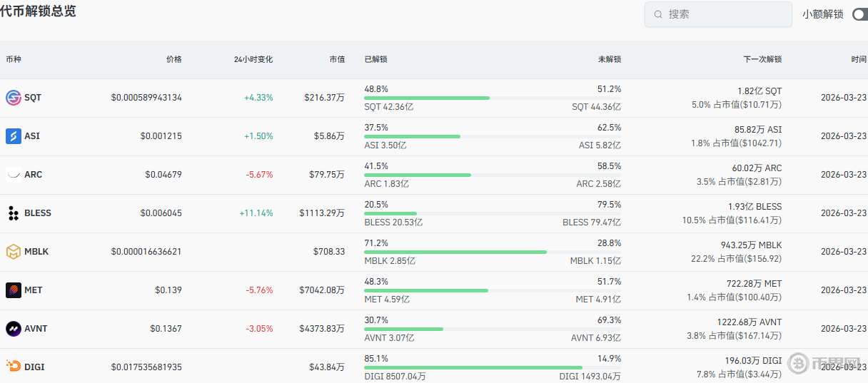
Task: Sort by 24小时变化 column header
Action: (253, 59)
